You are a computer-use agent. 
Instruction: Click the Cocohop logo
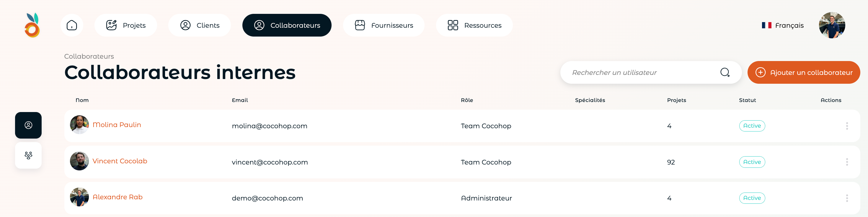[32, 25]
